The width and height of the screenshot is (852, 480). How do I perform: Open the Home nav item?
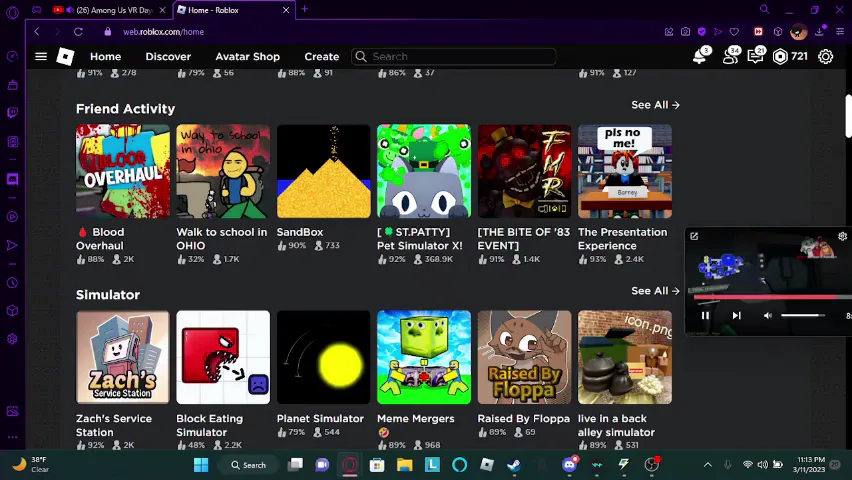(x=105, y=57)
